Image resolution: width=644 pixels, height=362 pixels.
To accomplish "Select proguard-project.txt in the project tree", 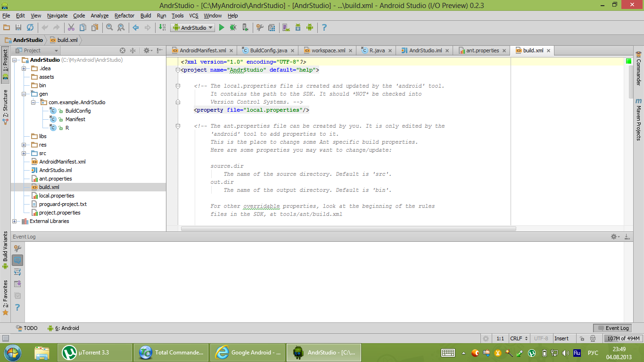I will pyautogui.click(x=63, y=204).
